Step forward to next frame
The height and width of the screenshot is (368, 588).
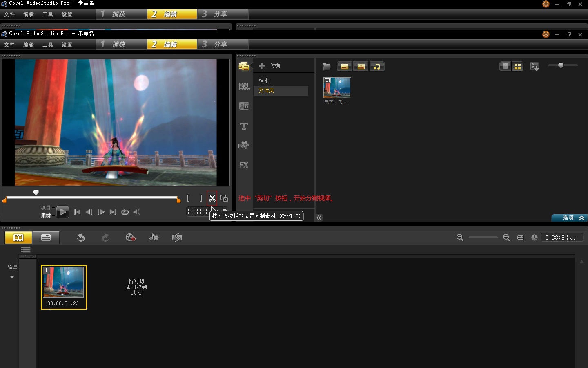101,212
